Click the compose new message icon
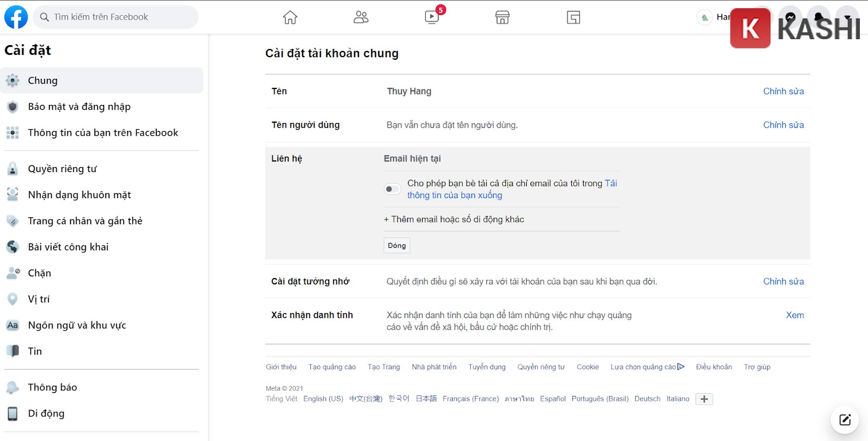Image resolution: width=868 pixels, height=441 pixels. (x=845, y=419)
